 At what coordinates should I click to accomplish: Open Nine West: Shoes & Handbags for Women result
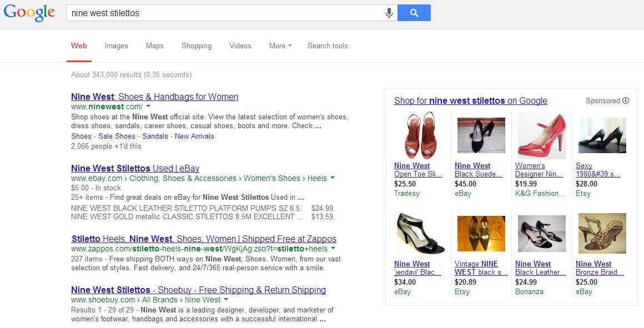coord(154,97)
